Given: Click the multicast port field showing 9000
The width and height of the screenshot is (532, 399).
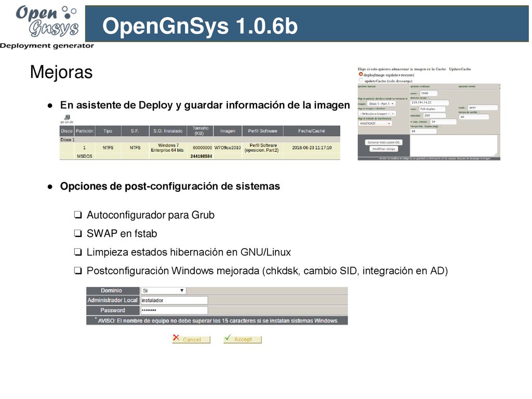Looking at the screenshot, I should [x=429, y=94].
